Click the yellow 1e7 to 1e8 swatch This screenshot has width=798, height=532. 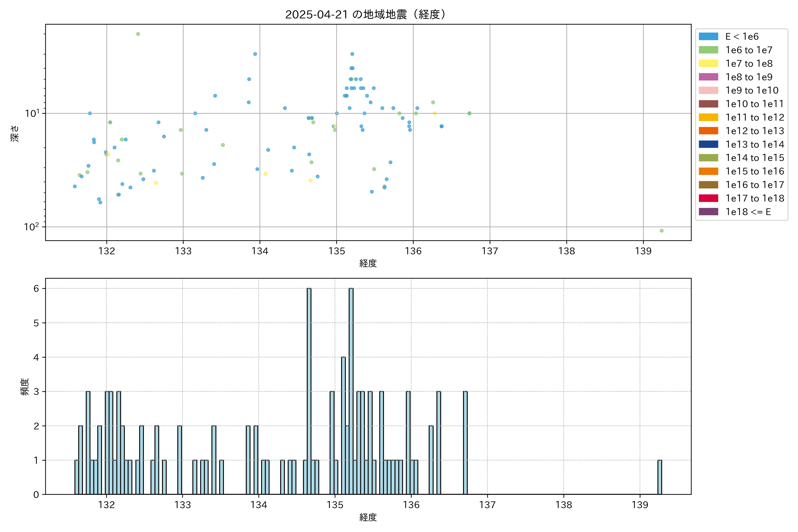click(708, 63)
